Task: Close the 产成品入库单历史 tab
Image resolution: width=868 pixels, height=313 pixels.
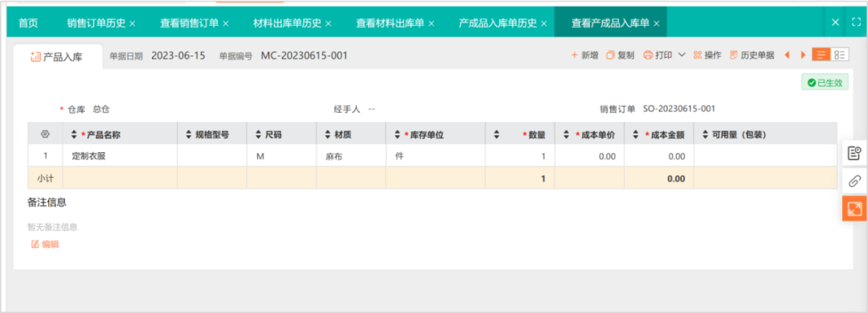Action: (x=544, y=23)
